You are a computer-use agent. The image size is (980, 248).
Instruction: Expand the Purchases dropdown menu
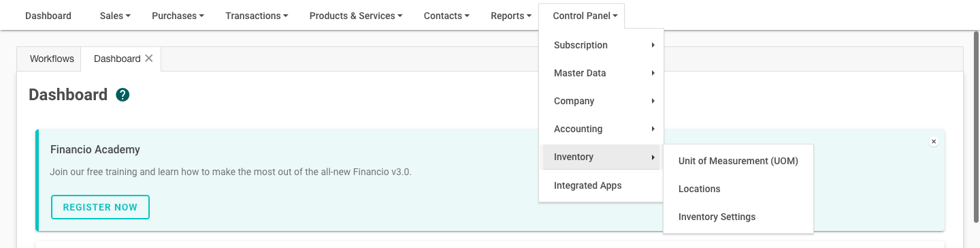click(x=178, y=16)
